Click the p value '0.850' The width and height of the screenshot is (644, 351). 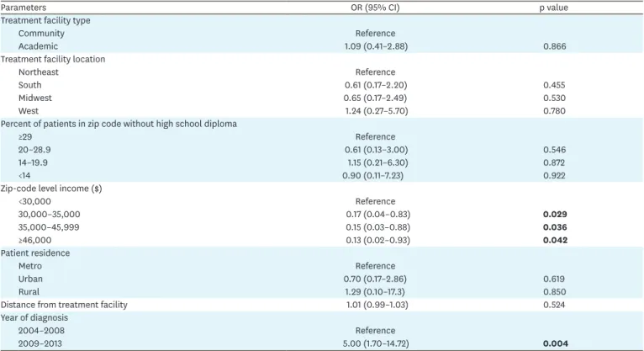pos(555,292)
